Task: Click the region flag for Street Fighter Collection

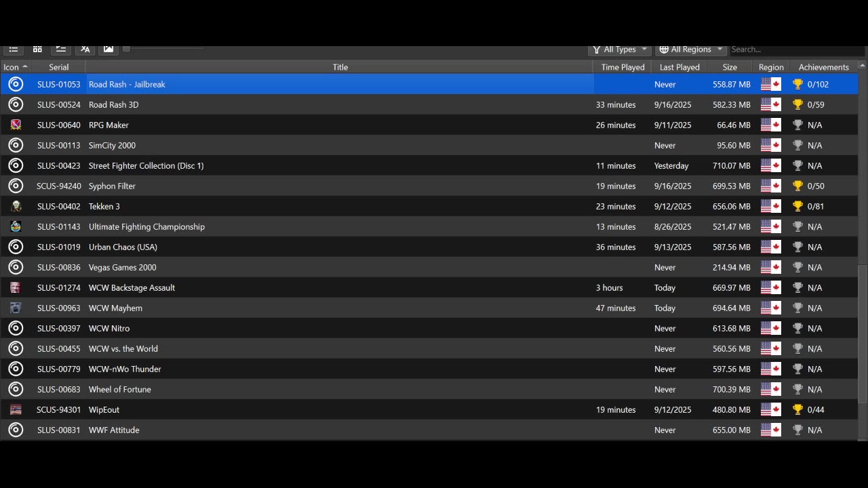Action: pyautogui.click(x=771, y=165)
